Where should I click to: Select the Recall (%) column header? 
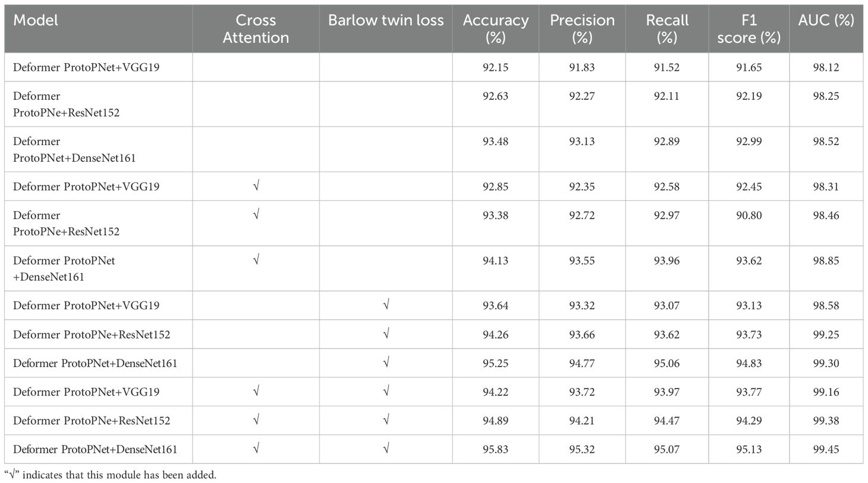[x=667, y=29]
